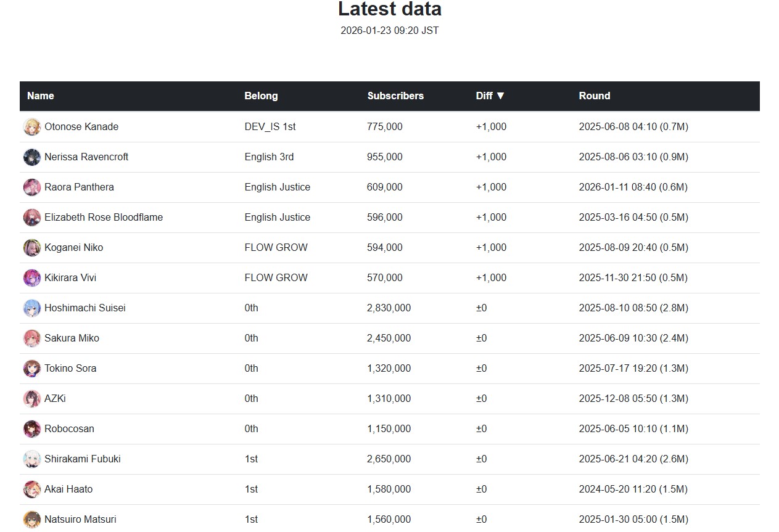The height and width of the screenshot is (532, 779).
Task: Sort table by Subscribers column header
Action: (x=395, y=96)
